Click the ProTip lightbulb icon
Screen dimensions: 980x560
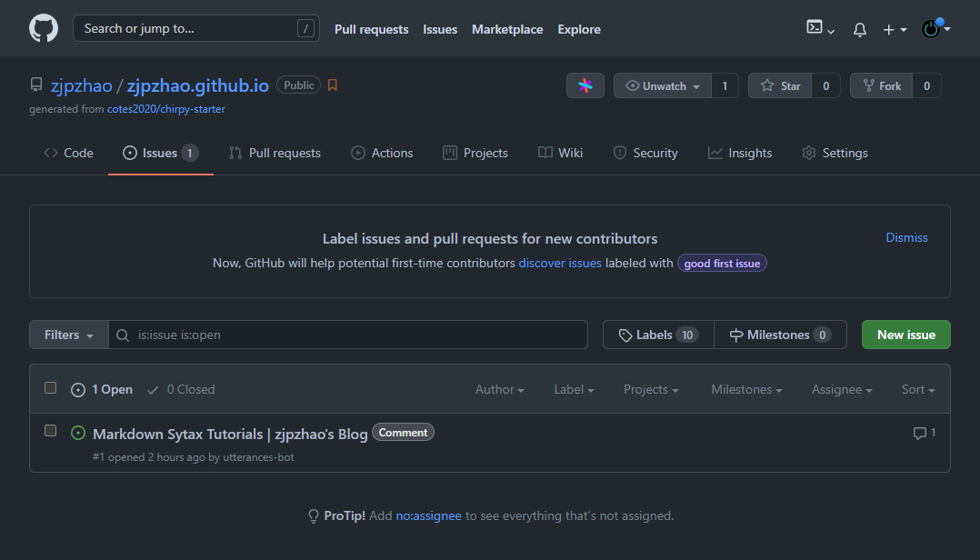pos(314,515)
